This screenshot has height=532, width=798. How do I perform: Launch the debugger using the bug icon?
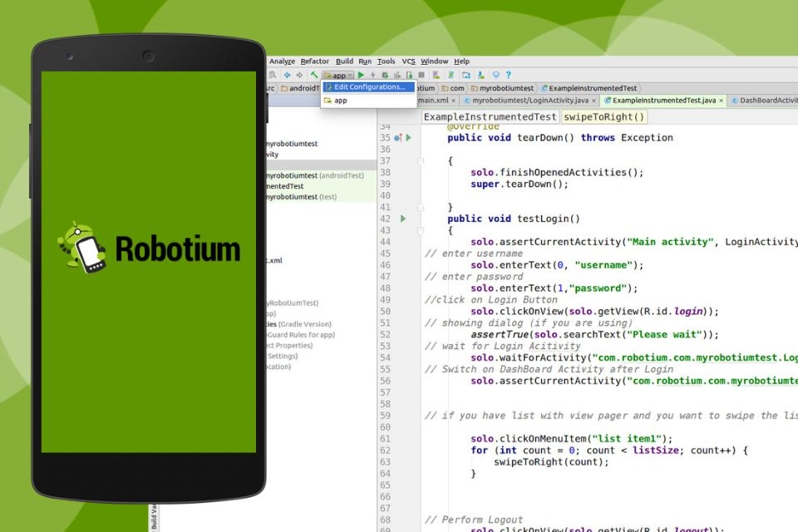384,75
